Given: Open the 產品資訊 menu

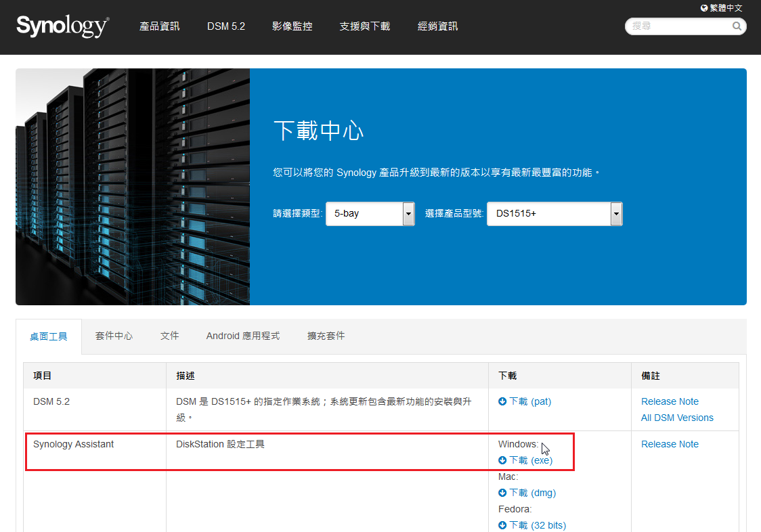Looking at the screenshot, I should click(159, 26).
